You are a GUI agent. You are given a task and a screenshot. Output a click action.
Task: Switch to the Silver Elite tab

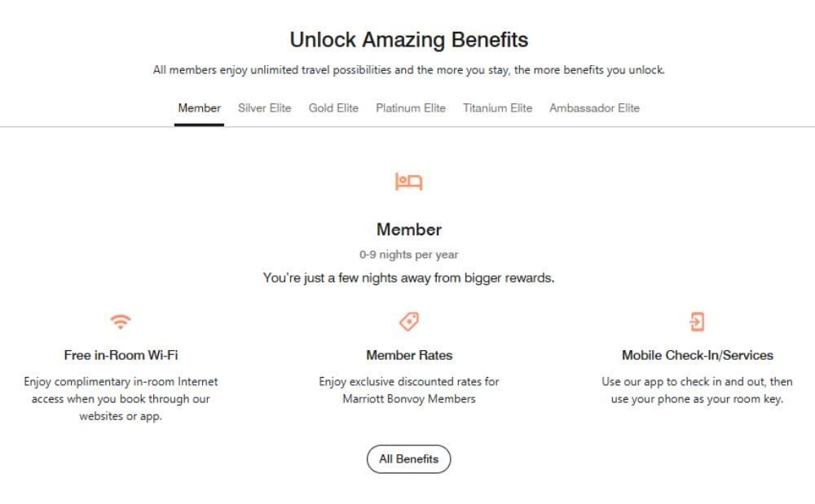point(264,107)
